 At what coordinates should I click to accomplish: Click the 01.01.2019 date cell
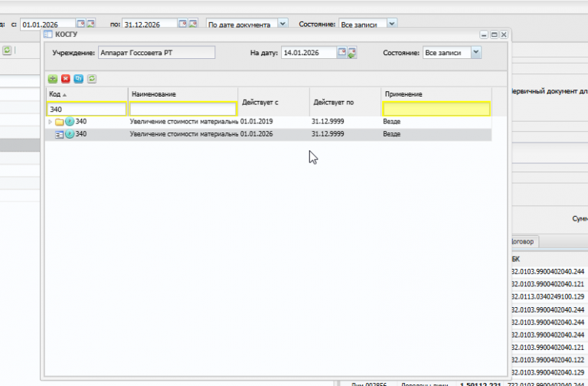click(x=256, y=122)
